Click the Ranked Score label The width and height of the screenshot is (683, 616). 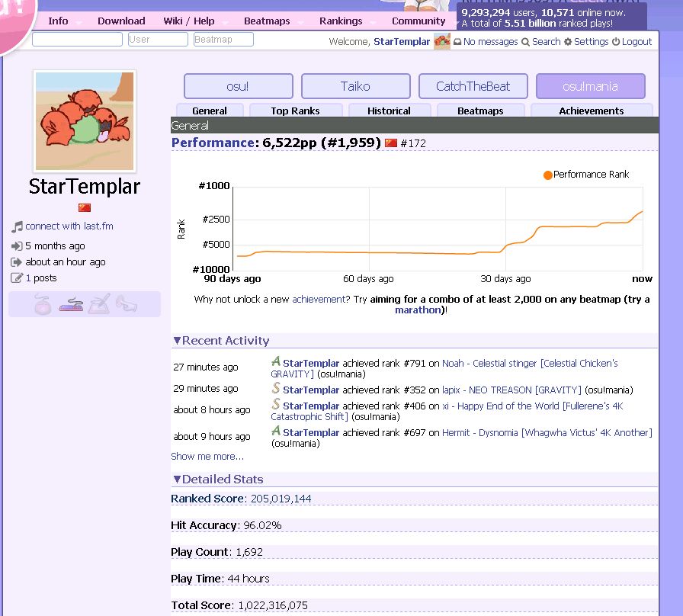click(207, 499)
